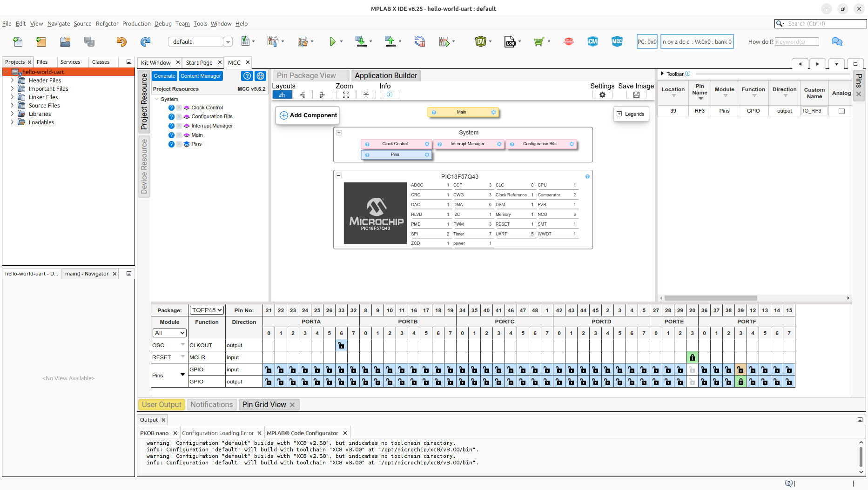
Task: Open the Configuration Loading Error output tab
Action: [218, 433]
